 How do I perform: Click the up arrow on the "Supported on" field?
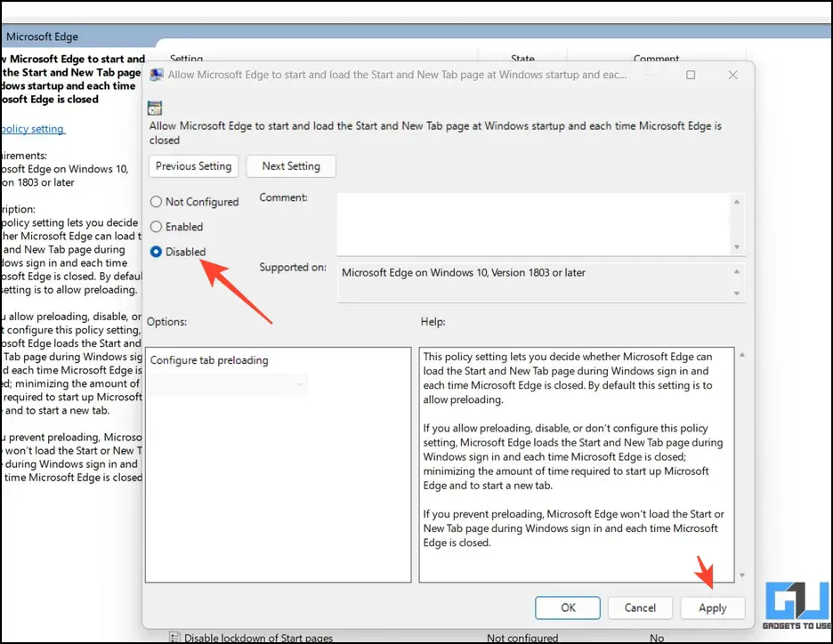739,271
